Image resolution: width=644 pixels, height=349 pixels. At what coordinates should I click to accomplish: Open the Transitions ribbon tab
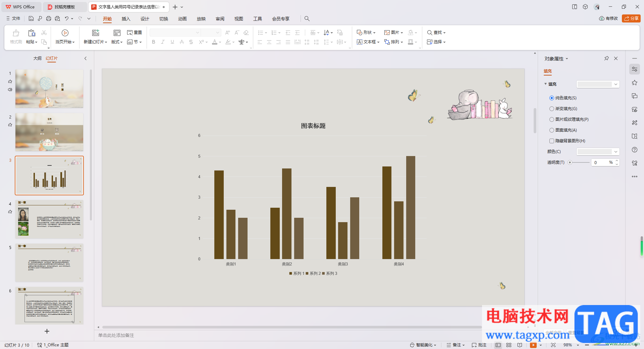point(164,19)
